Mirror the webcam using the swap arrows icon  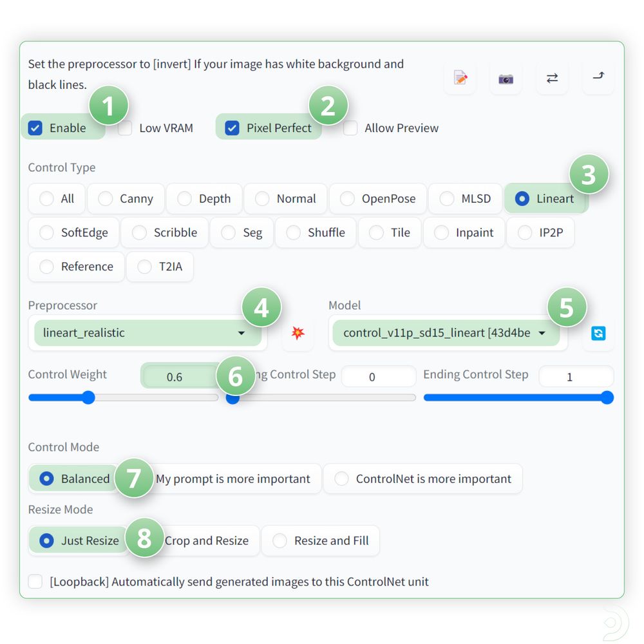pos(552,77)
